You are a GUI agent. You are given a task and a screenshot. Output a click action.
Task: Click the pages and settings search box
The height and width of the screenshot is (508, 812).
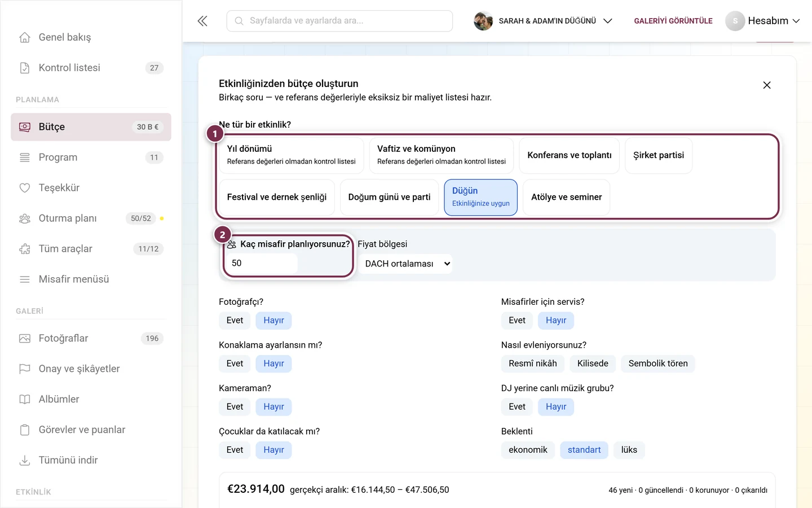coord(339,21)
